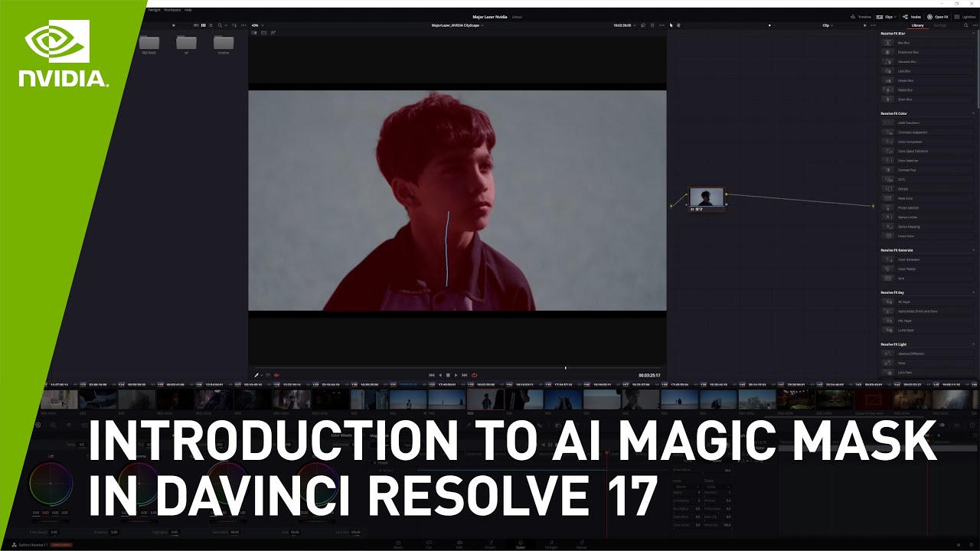980x551 pixels.
Task: Select the ACES Transform effect
Action: click(927, 122)
